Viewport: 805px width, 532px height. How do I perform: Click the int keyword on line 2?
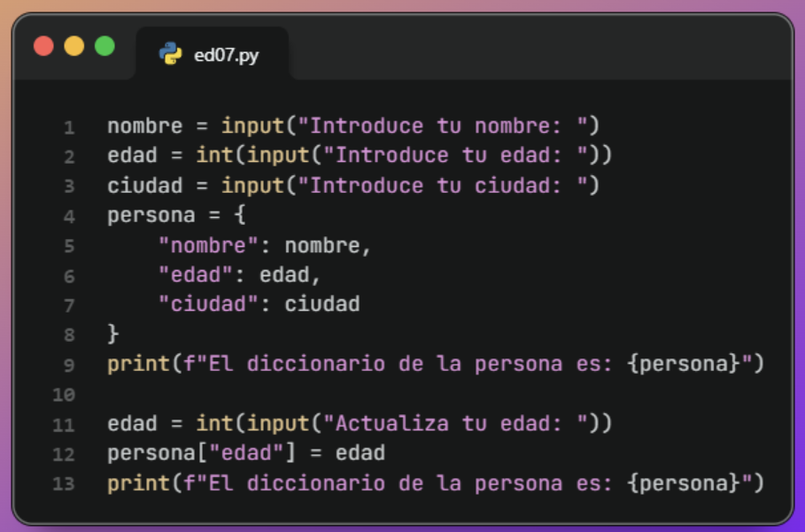click(214, 156)
